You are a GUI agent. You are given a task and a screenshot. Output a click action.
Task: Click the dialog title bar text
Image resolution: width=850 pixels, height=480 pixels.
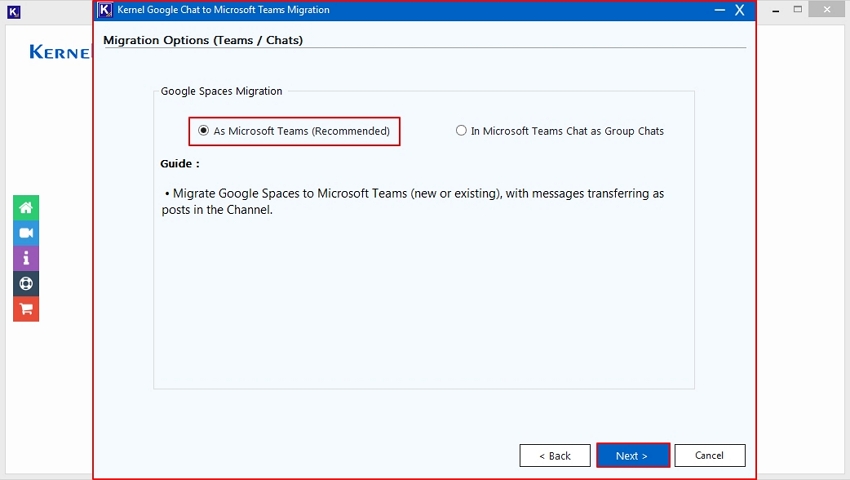click(x=223, y=10)
